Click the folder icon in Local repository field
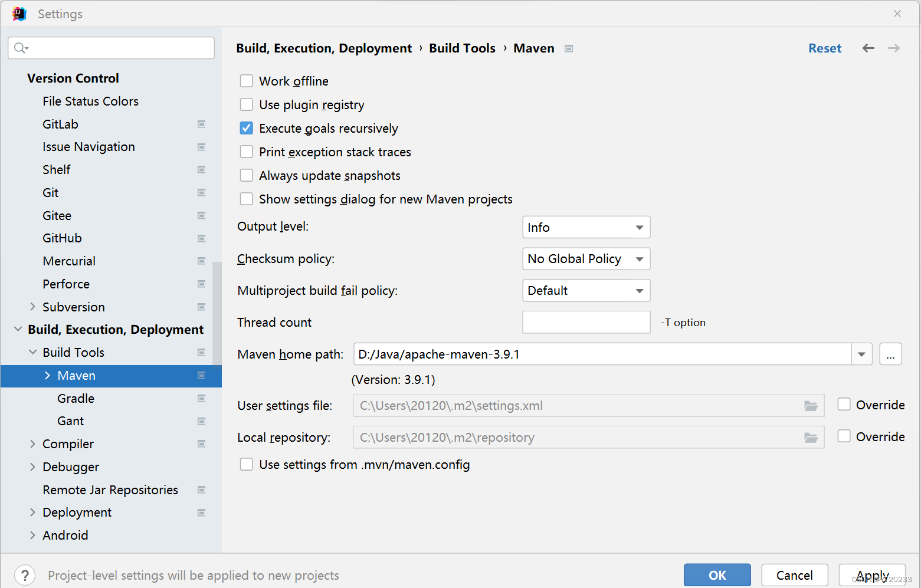The height and width of the screenshot is (588, 921). (x=811, y=438)
